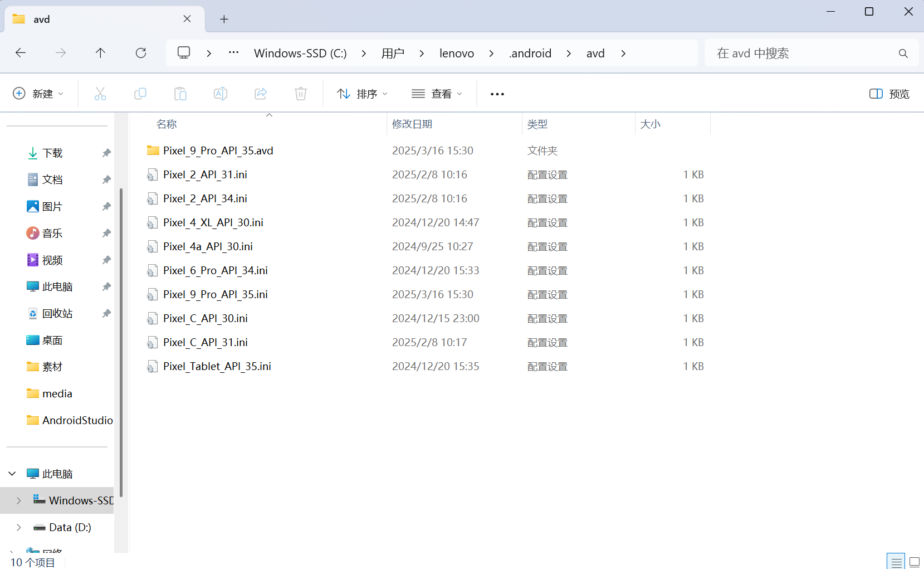Select the avd tab
This screenshot has width=924, height=569.
click(x=105, y=19)
